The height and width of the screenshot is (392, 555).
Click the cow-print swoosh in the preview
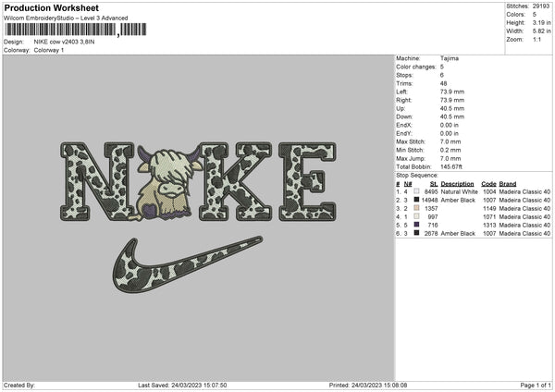pyautogui.click(x=188, y=265)
